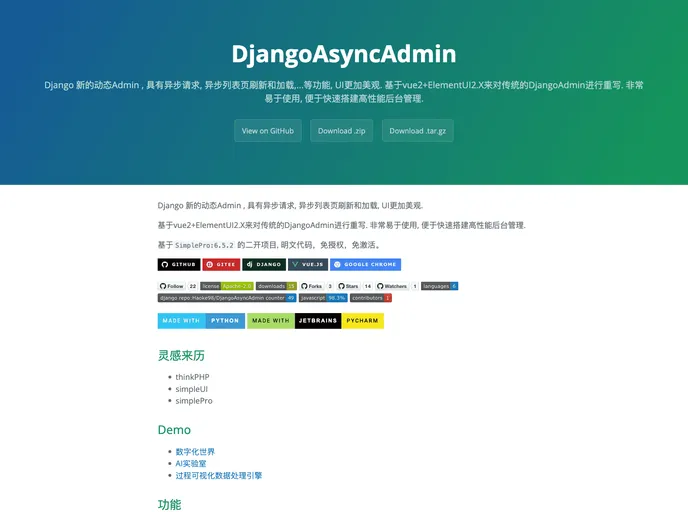The image size is (688, 512).
Task: Click the languages count badge
Action: (x=440, y=286)
